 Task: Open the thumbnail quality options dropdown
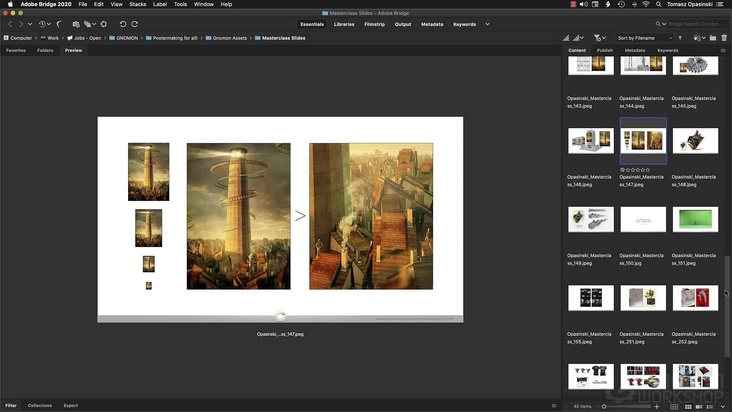click(x=579, y=38)
